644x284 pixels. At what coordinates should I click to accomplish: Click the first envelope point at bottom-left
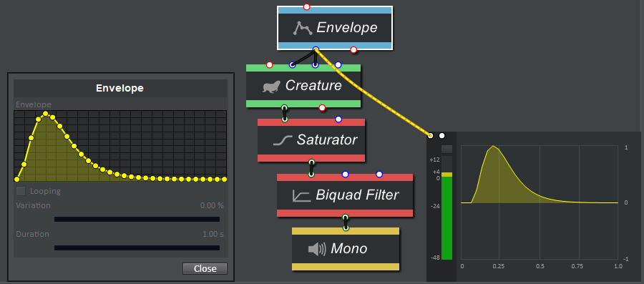click(17, 179)
